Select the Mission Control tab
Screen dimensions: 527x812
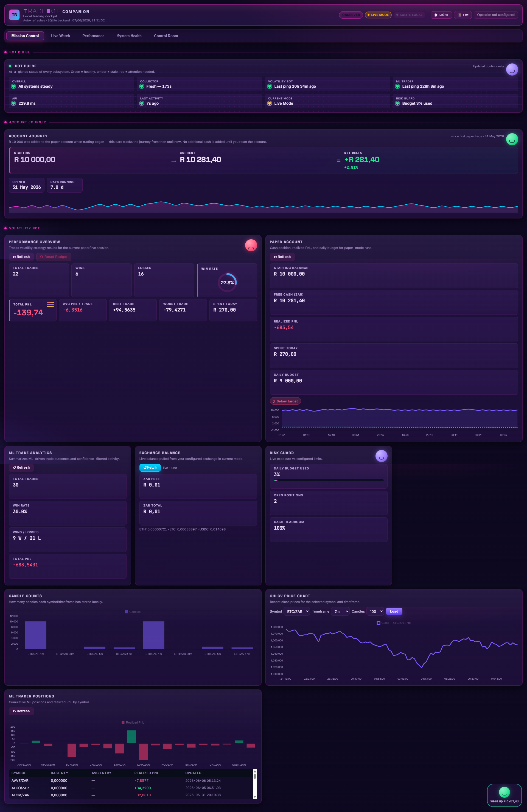(x=25, y=36)
